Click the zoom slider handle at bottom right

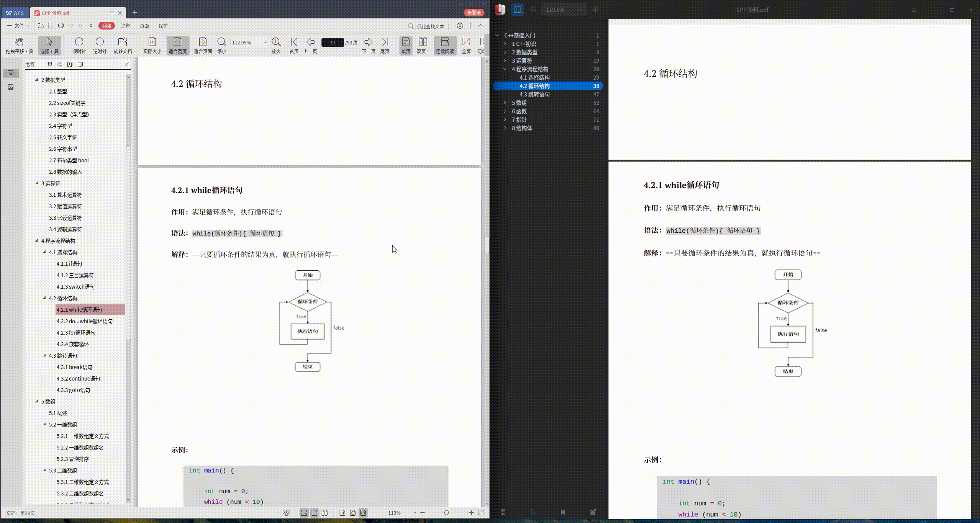pos(446,513)
